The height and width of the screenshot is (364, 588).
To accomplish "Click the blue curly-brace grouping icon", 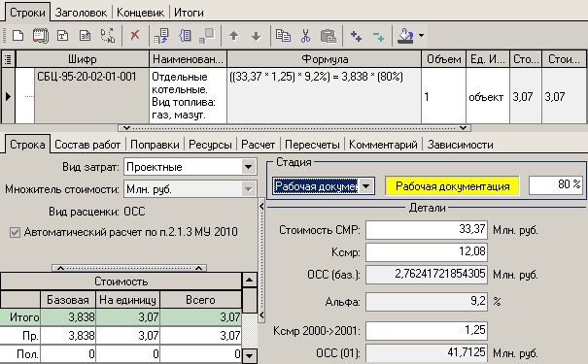I will point(185,36).
